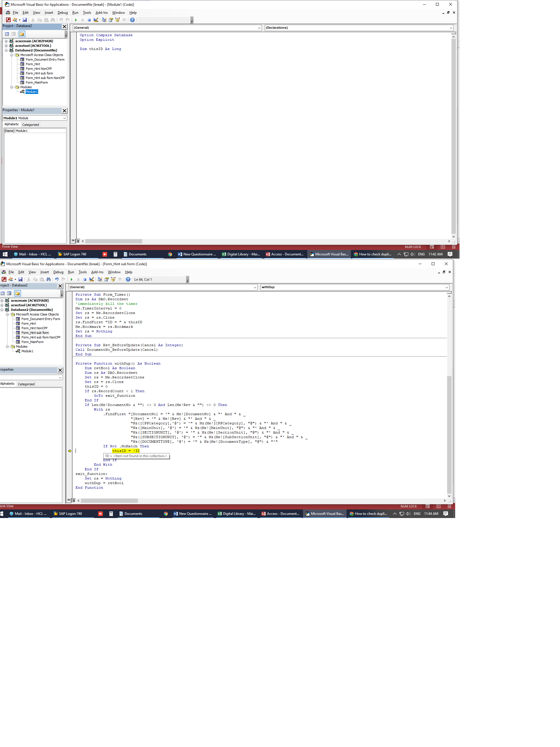Click Save diskette icon in Module1 window toolbar
Screen dimensions: 560x747
pos(25,20)
